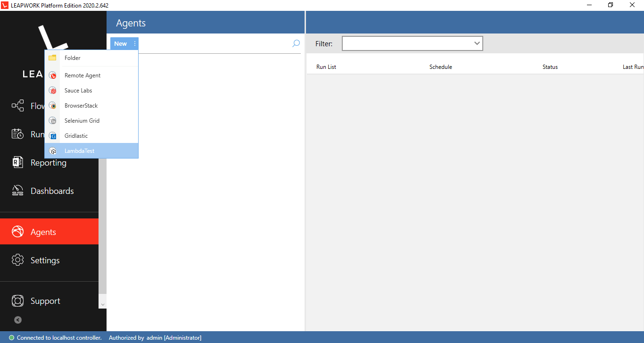This screenshot has width=644, height=343.
Task: Click the Gridlastic icon in menu
Action: (x=53, y=136)
